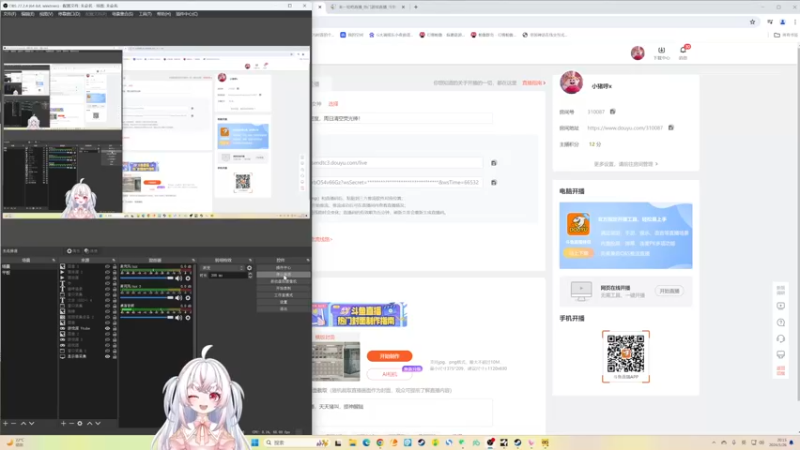This screenshot has width=800, height=450.
Task: Click the Windows Start button
Action: (x=255, y=442)
